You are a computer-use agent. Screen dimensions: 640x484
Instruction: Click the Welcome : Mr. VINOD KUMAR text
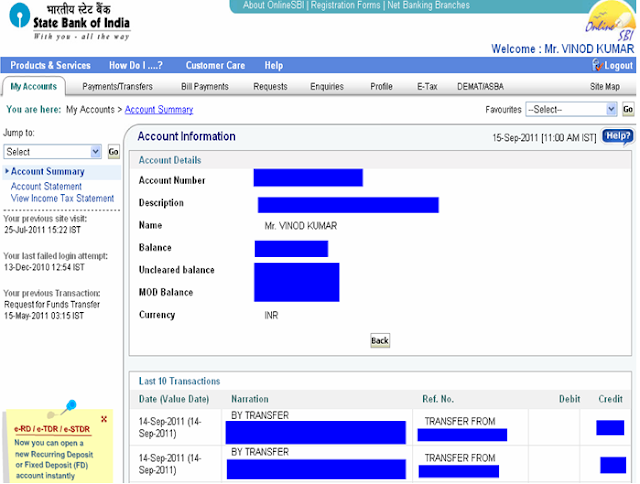(562, 49)
